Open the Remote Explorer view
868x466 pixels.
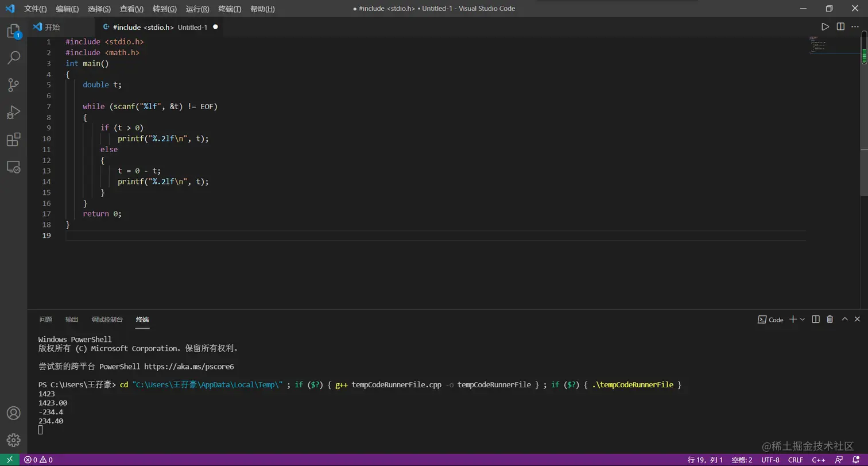13,167
